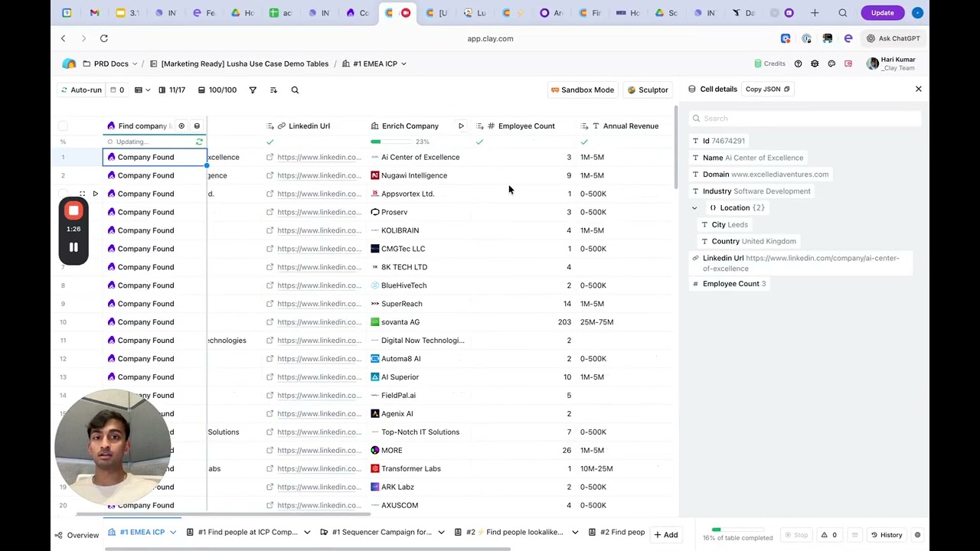Open the warnings count icon showing 0

pos(829,535)
